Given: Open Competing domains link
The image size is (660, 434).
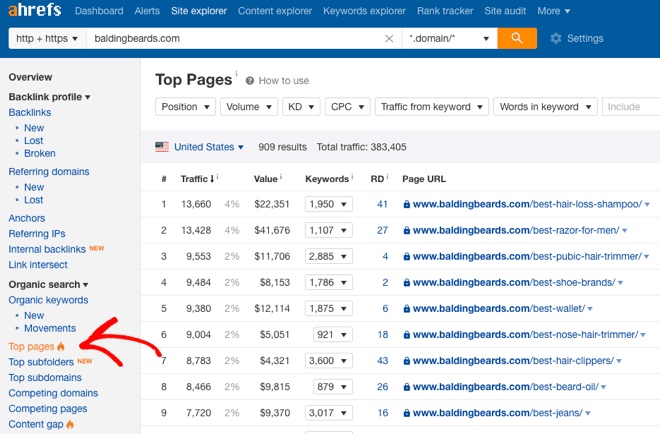Looking at the screenshot, I should click(x=53, y=393).
